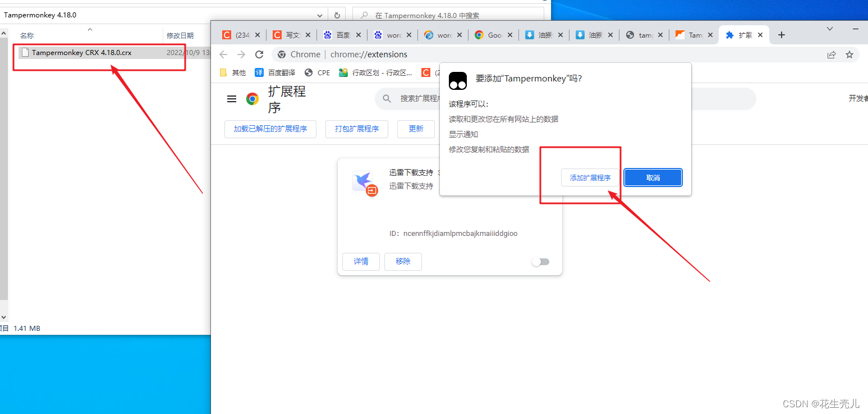Close the (234 CSDN tab
The image size is (868, 414).
tap(258, 35)
